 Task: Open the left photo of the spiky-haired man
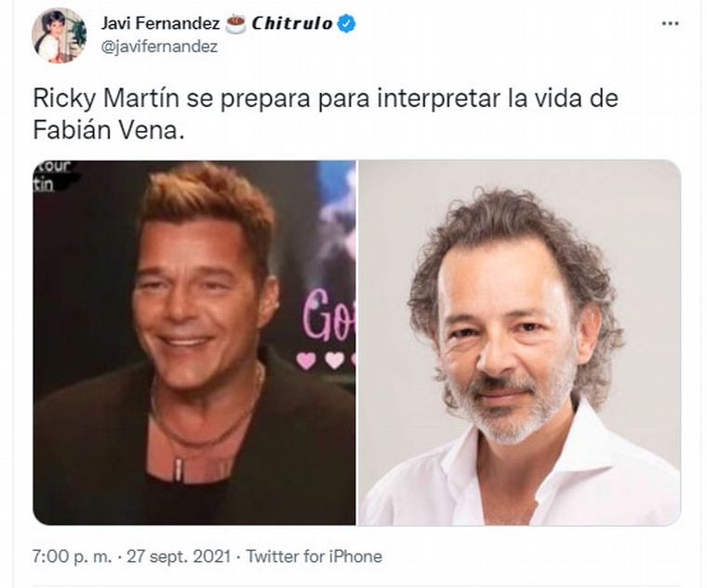click(194, 342)
